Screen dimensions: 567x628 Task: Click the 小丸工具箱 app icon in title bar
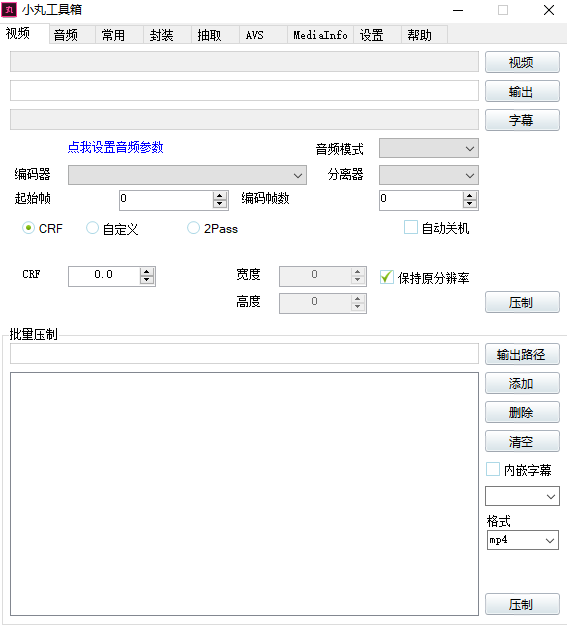tap(9, 10)
